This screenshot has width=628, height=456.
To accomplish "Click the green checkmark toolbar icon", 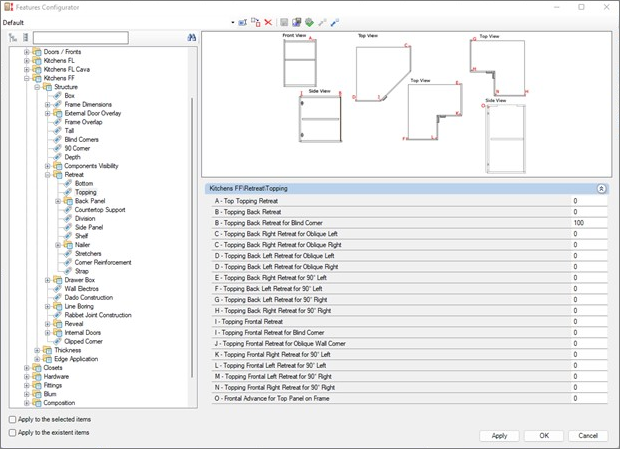I will coord(309,21).
